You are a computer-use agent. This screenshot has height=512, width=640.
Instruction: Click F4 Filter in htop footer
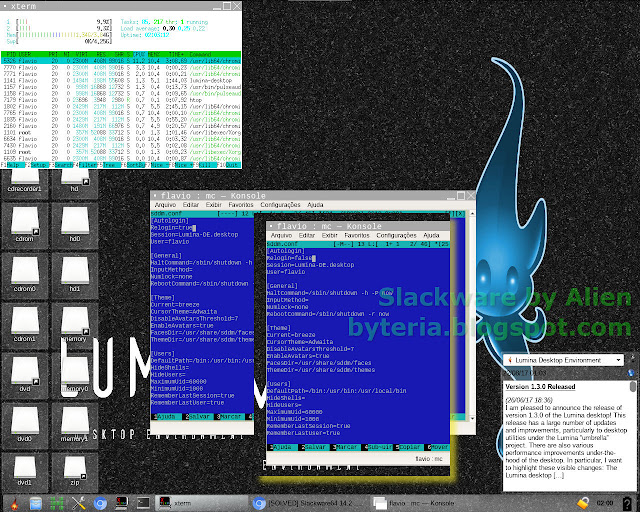[86, 165]
